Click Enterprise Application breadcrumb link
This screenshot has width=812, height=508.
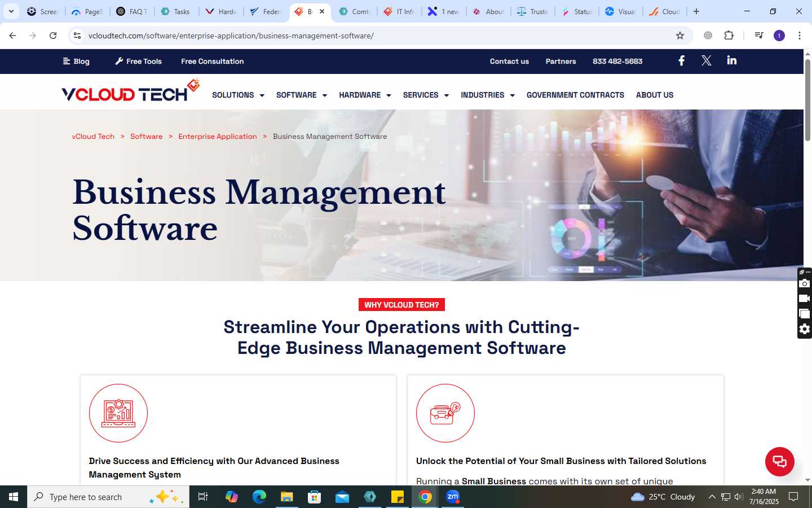tap(218, 136)
